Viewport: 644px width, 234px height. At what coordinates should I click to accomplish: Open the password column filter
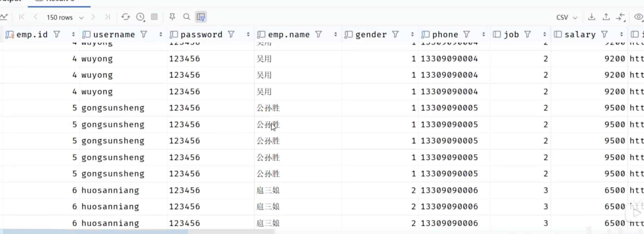(231, 34)
